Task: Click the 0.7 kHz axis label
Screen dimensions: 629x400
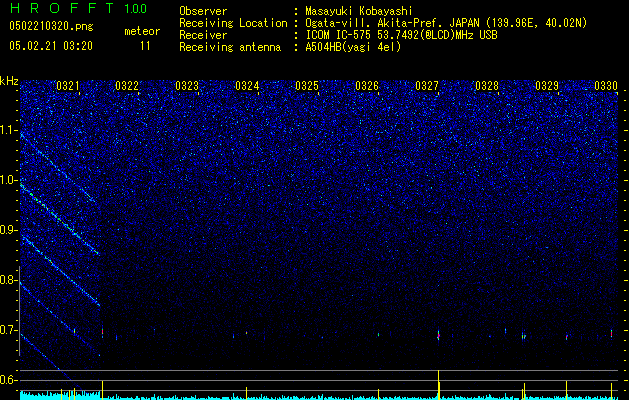Action: coord(9,330)
